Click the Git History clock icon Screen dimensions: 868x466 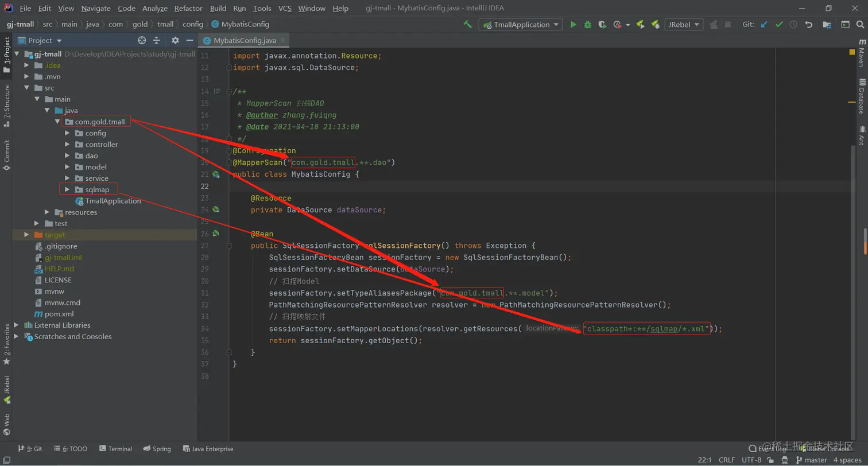pyautogui.click(x=793, y=25)
